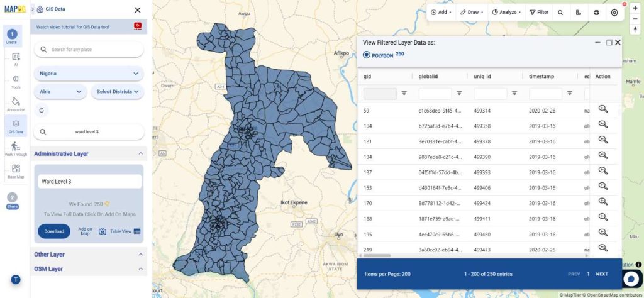Sort by the globalid column header
644x298 pixels.
pyautogui.click(x=428, y=76)
